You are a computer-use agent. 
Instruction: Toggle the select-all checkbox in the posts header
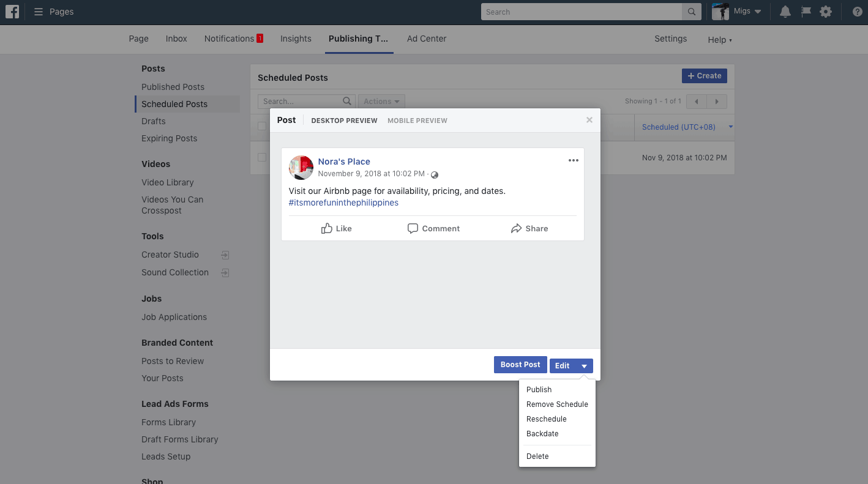pos(262,126)
